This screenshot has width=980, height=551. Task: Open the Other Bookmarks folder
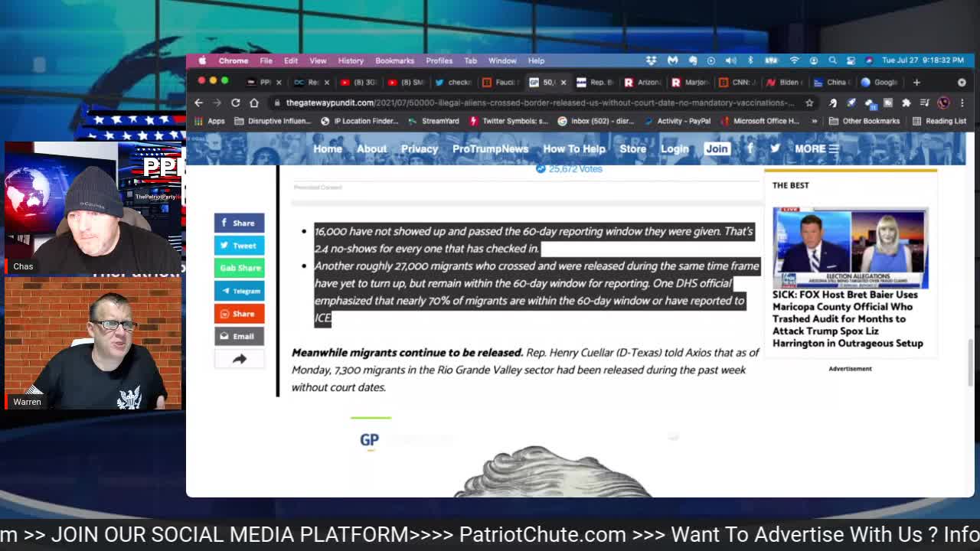(864, 121)
